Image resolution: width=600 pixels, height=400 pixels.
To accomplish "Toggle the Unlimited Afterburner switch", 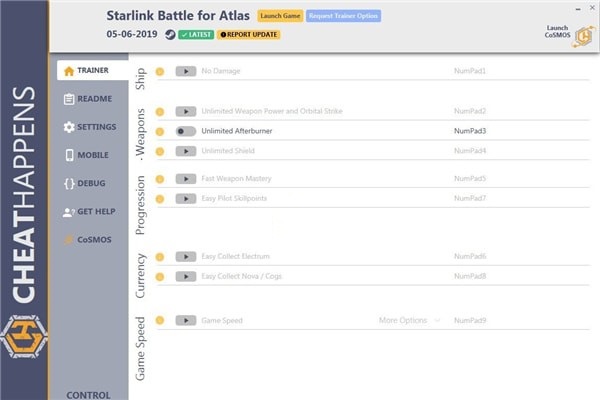I will click(x=186, y=131).
